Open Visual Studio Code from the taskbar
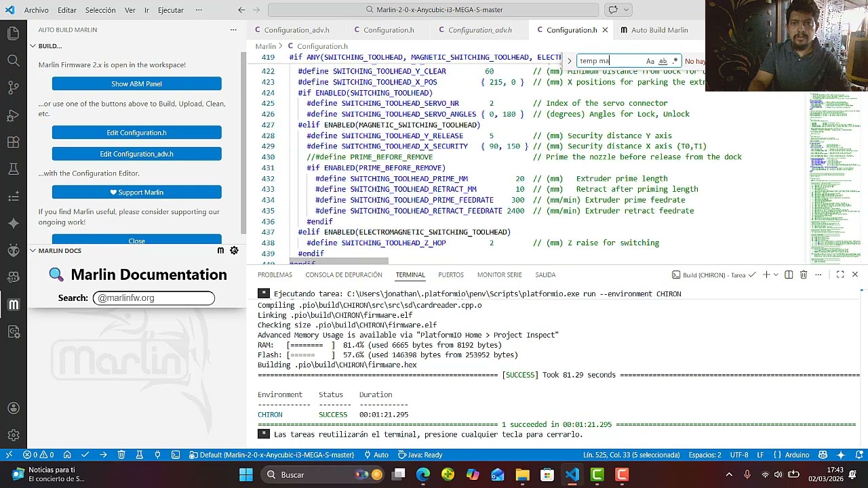 pos(572,474)
